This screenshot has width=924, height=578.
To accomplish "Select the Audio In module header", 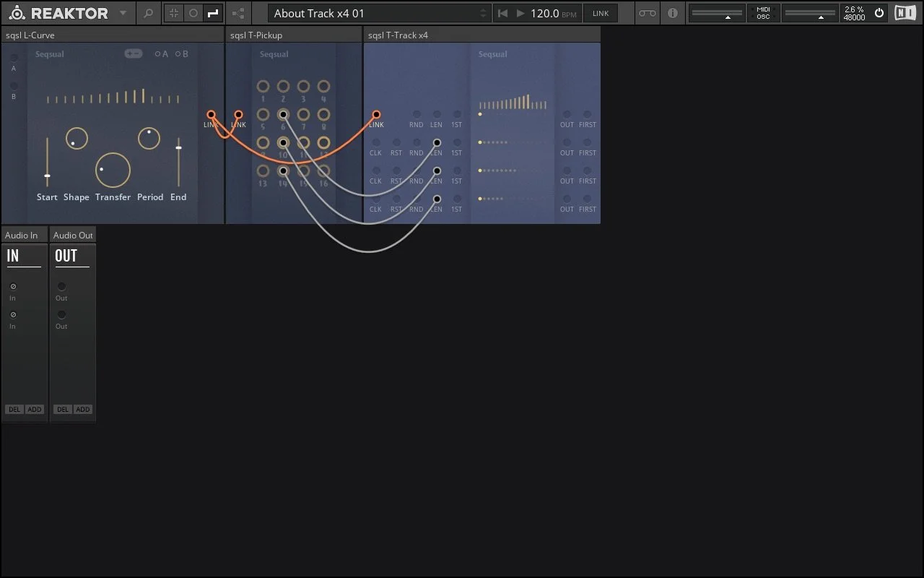I will coord(25,235).
